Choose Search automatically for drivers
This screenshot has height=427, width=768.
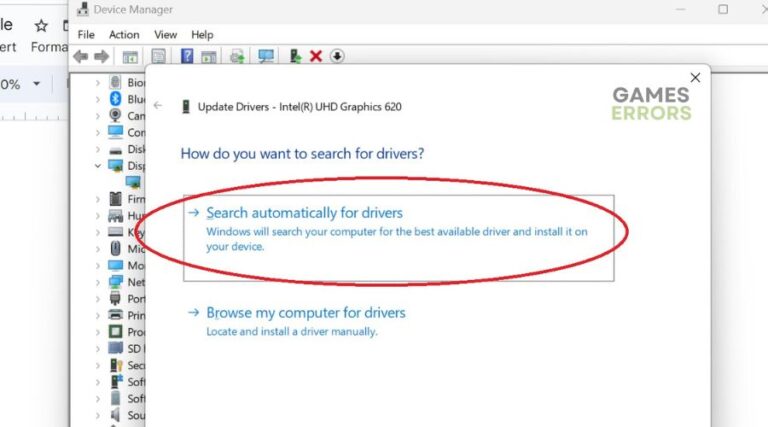coord(304,213)
